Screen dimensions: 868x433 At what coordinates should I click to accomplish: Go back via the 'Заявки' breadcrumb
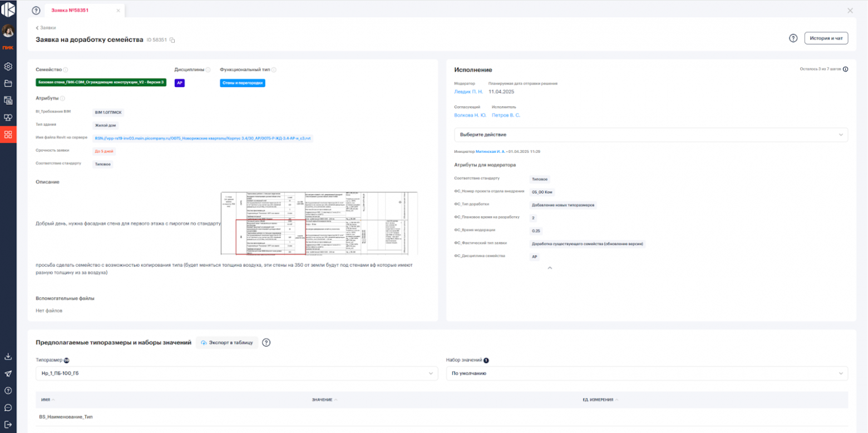pyautogui.click(x=46, y=27)
